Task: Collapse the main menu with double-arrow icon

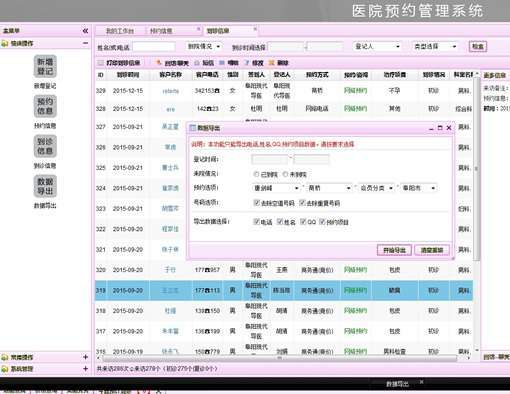Action: pyautogui.click(x=85, y=31)
